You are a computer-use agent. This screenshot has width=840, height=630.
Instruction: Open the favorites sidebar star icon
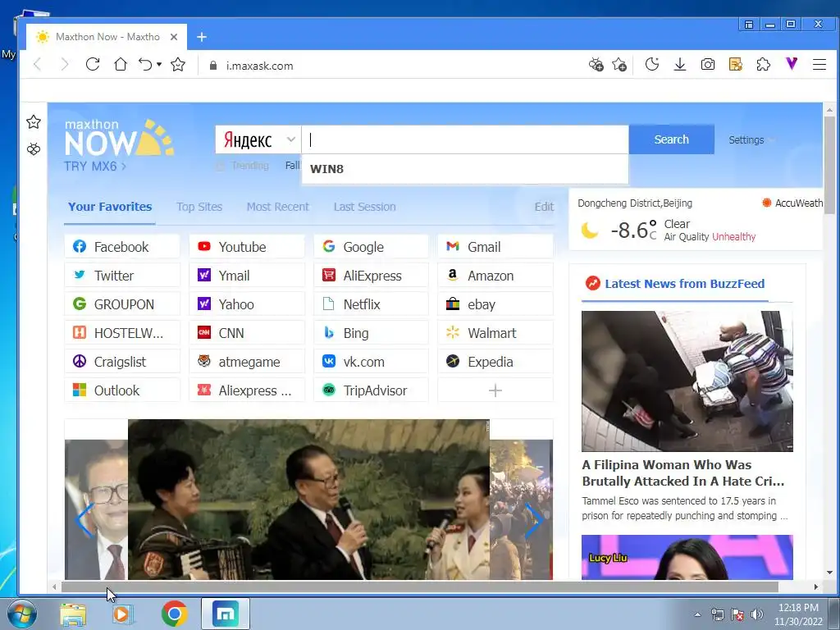(x=33, y=122)
